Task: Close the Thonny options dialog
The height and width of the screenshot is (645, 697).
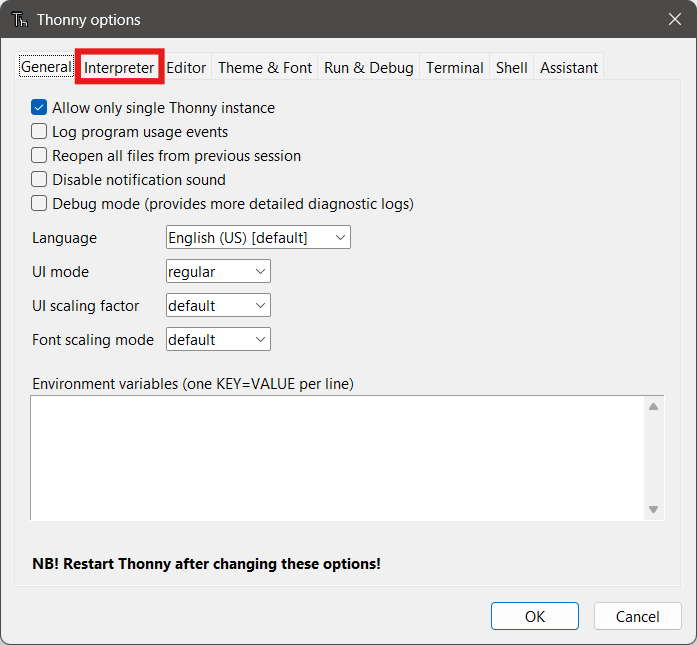Action: click(674, 19)
